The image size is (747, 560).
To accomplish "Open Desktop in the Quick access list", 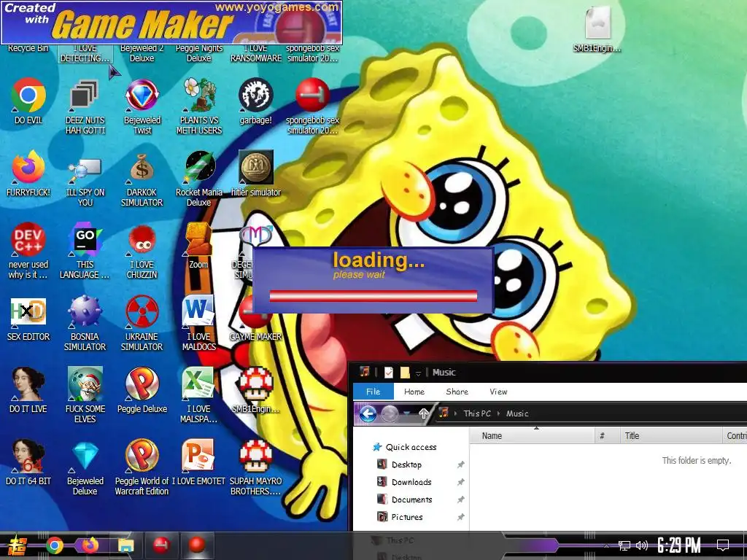I will 406,464.
